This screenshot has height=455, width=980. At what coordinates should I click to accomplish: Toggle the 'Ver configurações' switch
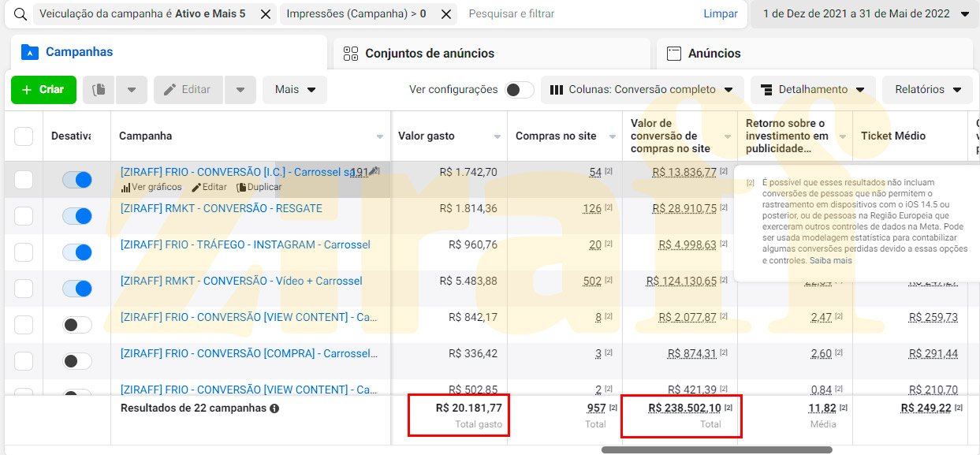click(x=519, y=90)
